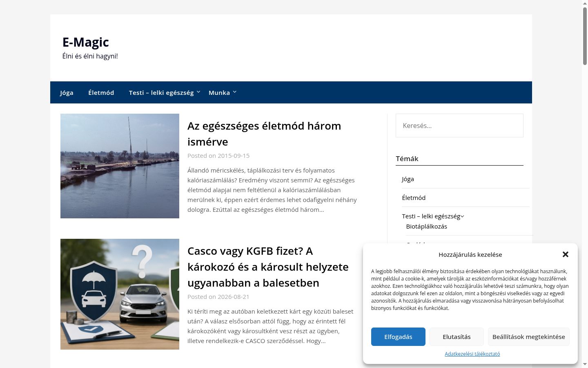This screenshot has height=368, width=588.
Task: Open the Jóga menu item
Action: [67, 92]
